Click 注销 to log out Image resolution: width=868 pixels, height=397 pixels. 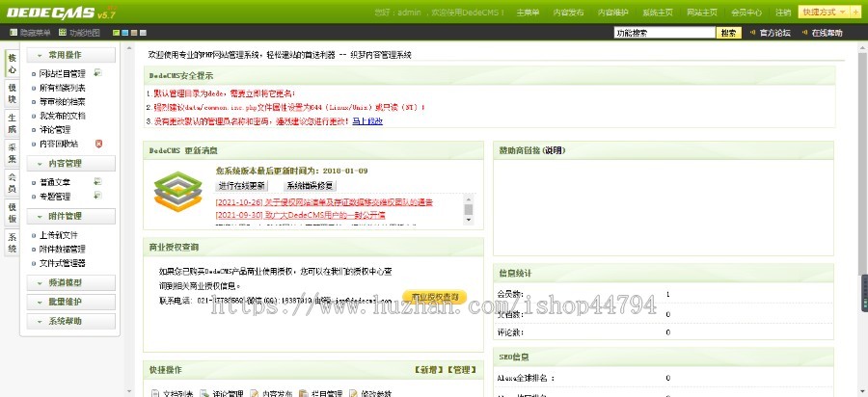point(783,13)
